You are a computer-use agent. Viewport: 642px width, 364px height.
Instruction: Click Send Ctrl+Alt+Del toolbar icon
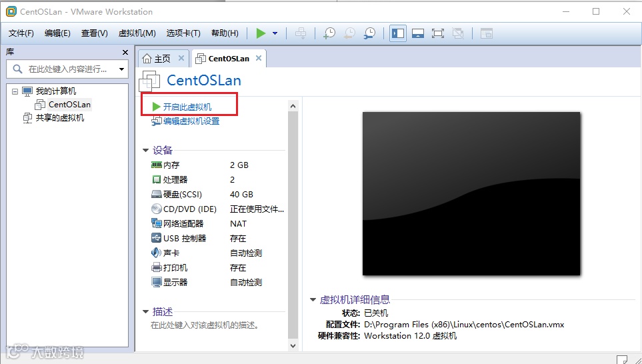[x=301, y=33]
